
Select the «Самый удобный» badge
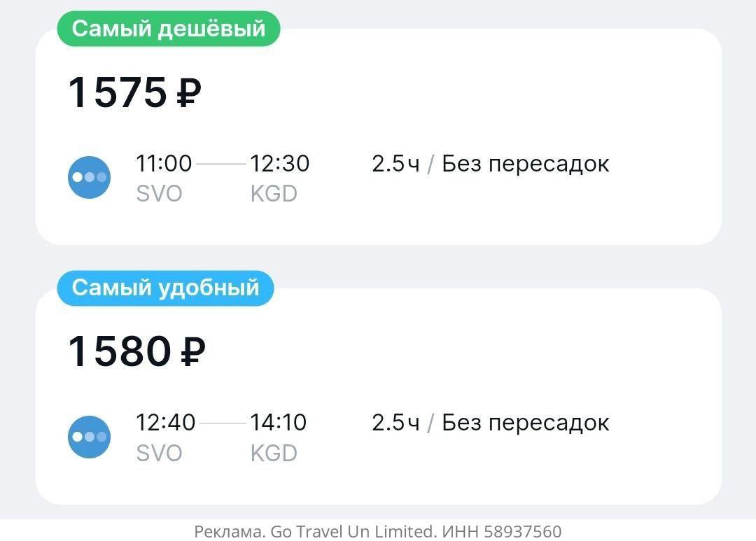[165, 288]
